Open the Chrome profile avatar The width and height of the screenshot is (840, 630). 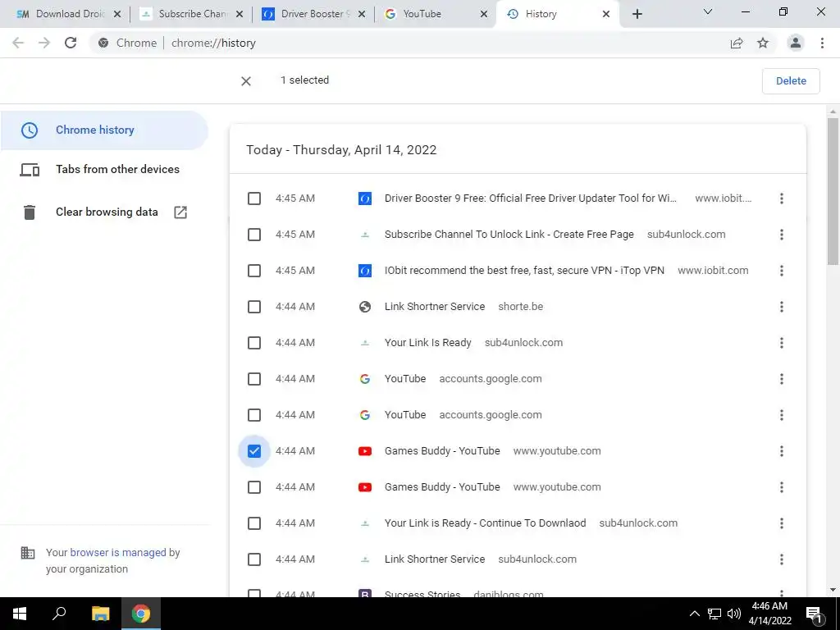(x=796, y=43)
